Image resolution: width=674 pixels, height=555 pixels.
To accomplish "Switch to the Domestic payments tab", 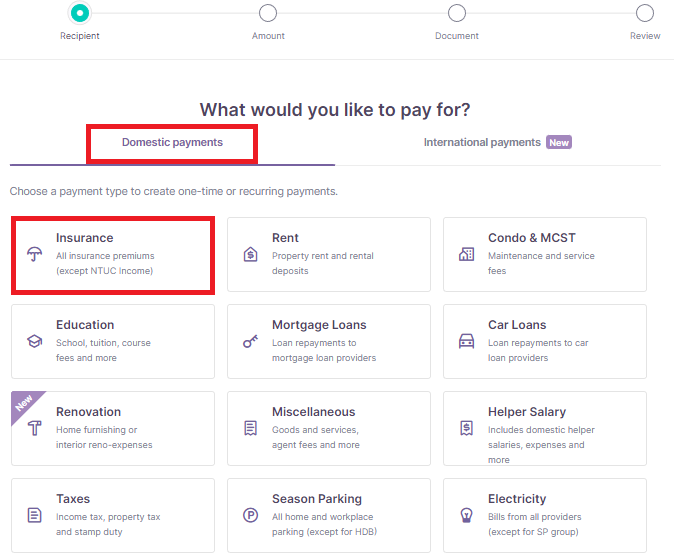I will point(172,143).
